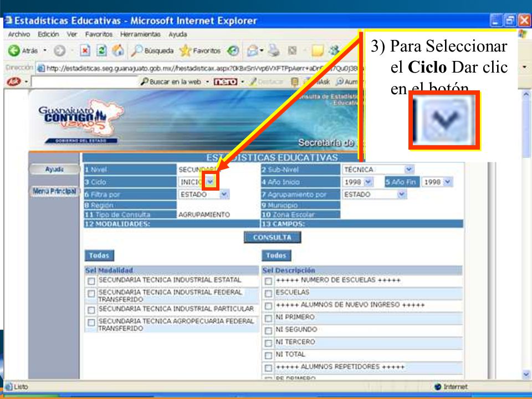532x399 pixels.
Task: Open the Ayuda menu in menu bar
Action: pos(178,34)
